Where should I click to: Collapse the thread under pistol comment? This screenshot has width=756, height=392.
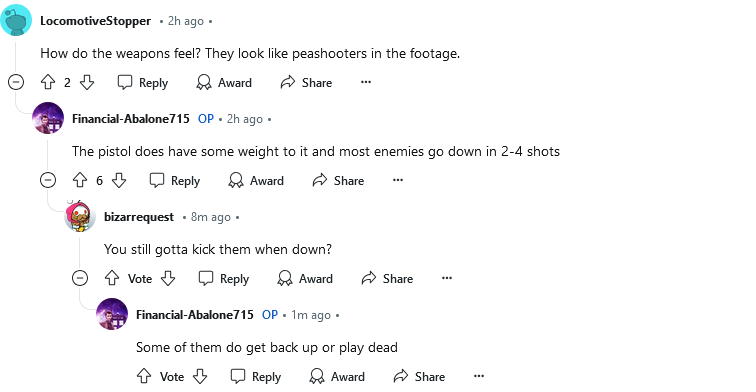pyautogui.click(x=48, y=180)
